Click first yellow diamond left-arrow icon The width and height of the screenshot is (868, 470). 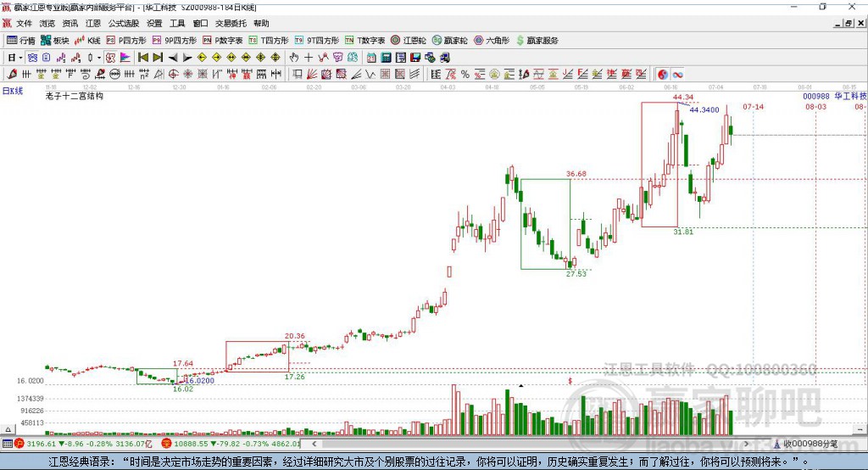(x=202, y=58)
